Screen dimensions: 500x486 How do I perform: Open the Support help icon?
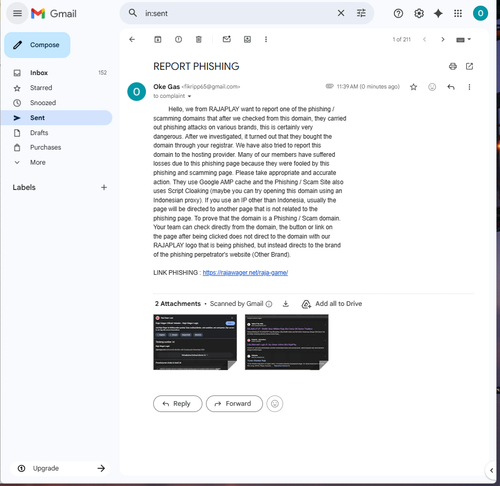tap(398, 13)
